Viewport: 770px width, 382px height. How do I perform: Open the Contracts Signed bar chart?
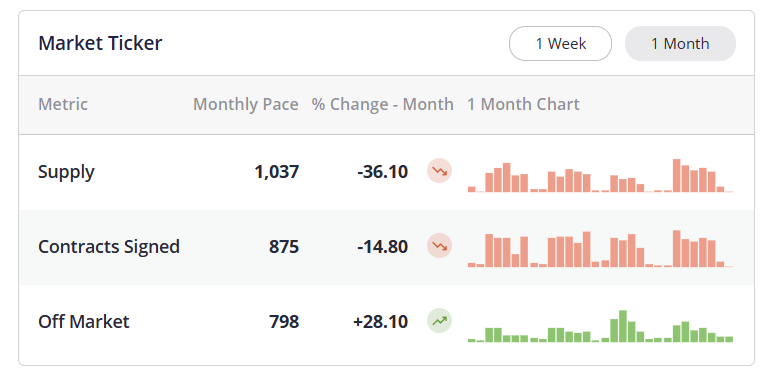pyautogui.click(x=600, y=248)
